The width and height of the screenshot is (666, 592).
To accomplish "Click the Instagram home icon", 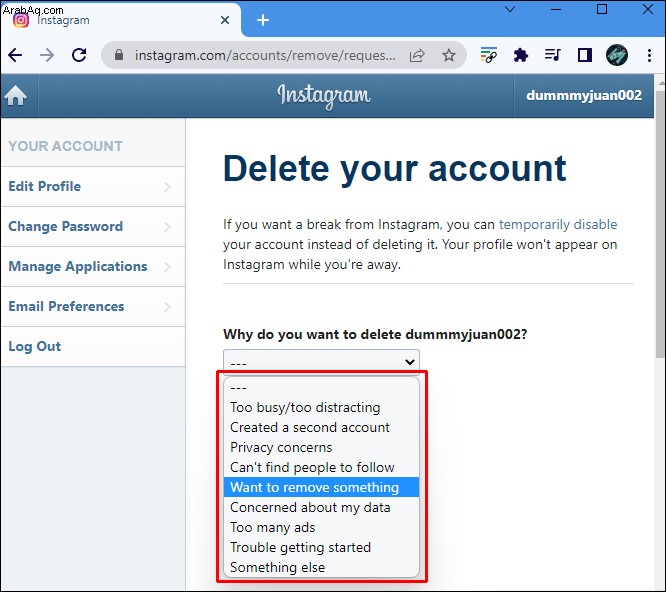I will 16,96.
